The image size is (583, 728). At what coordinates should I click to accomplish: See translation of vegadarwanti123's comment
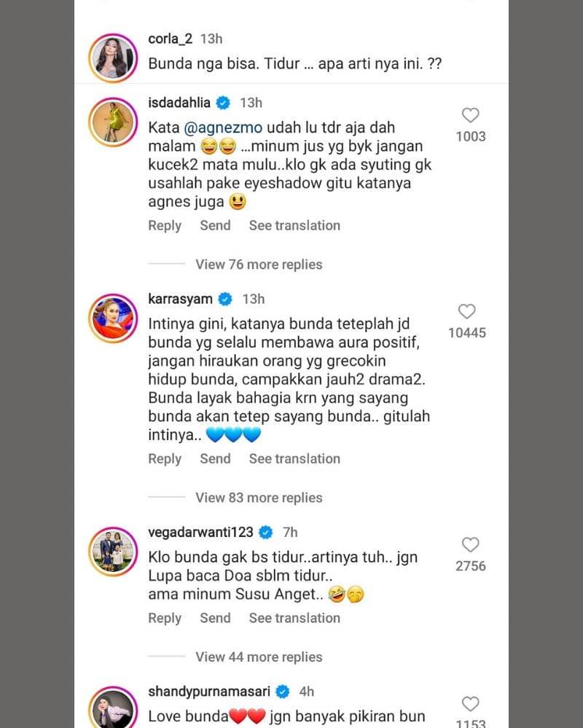click(x=294, y=618)
